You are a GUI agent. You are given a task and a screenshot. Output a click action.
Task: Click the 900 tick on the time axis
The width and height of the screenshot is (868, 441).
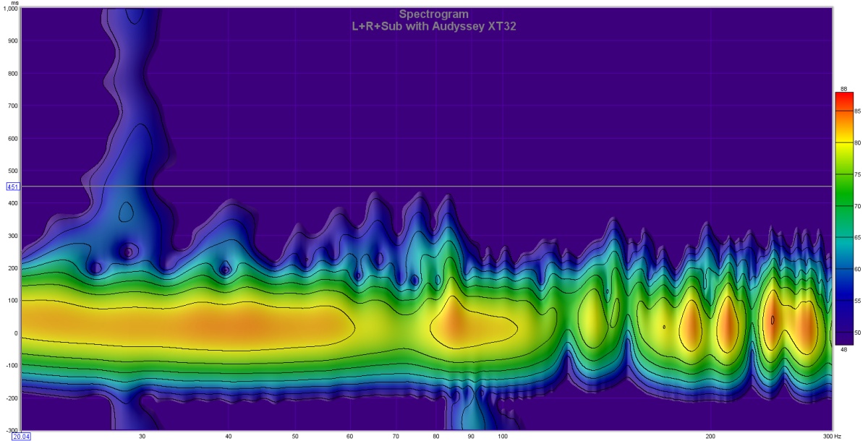(12, 41)
